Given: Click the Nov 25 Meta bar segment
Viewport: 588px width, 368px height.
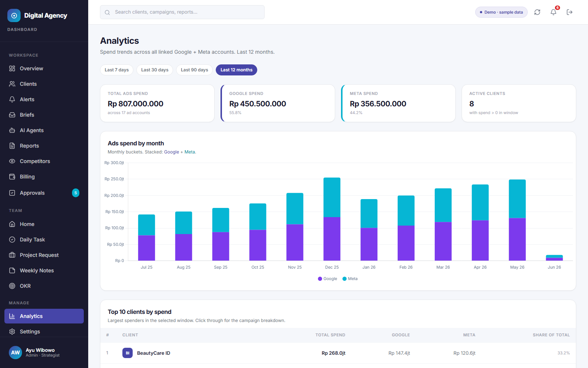Looking at the screenshot, I should pos(295,209).
